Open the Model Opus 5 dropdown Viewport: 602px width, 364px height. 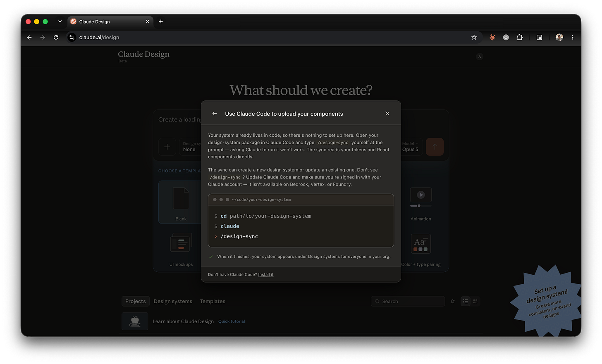411,147
